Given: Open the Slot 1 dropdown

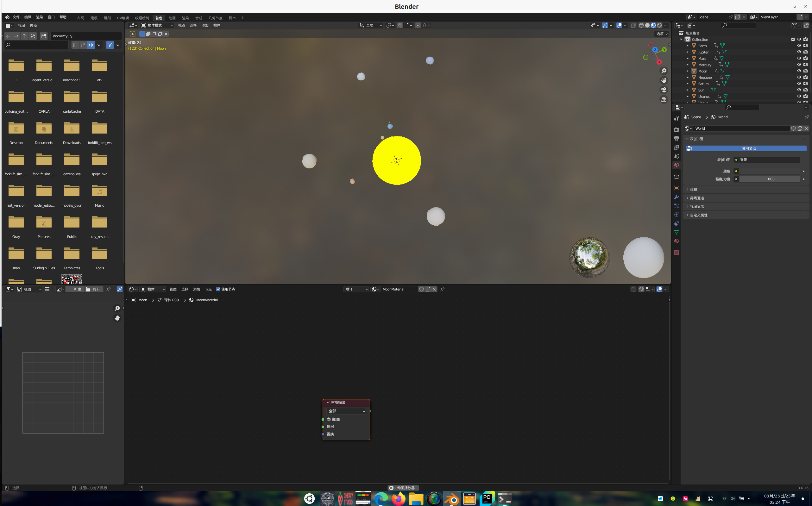Looking at the screenshot, I should tap(356, 289).
